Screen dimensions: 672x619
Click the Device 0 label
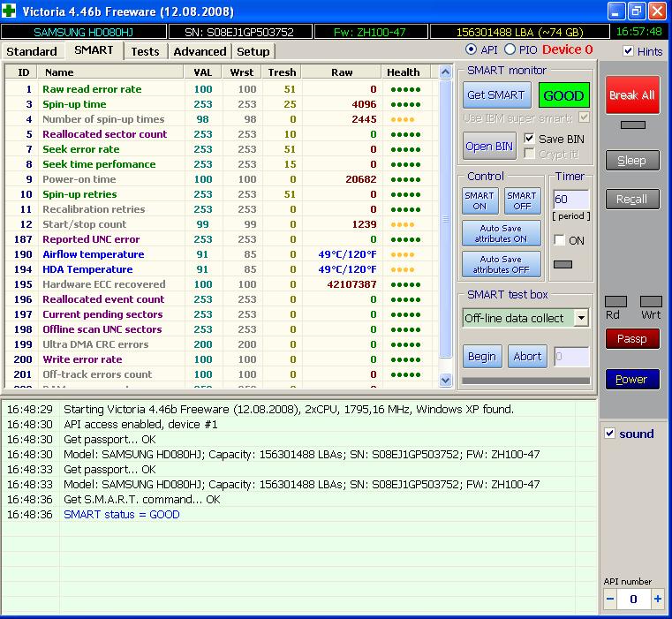(568, 49)
